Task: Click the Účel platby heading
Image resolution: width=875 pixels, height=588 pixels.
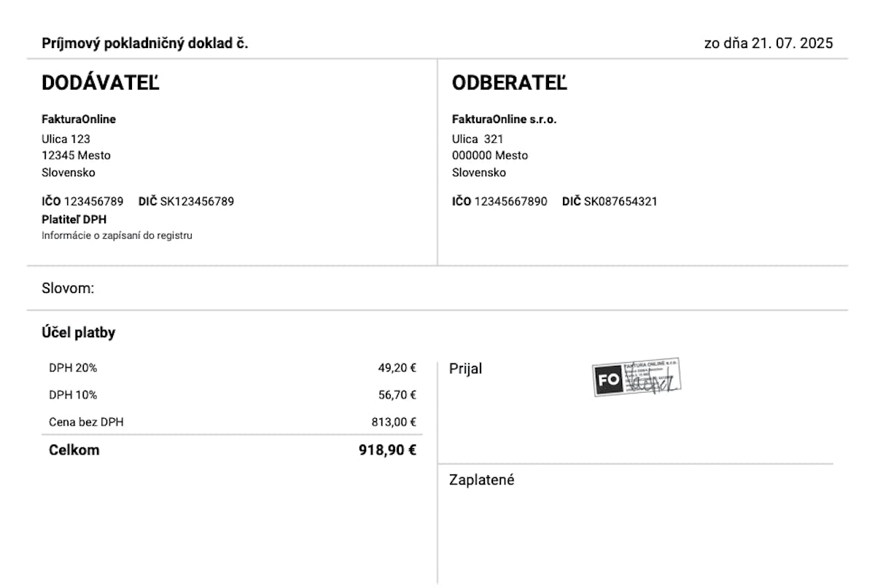Action: 79,333
